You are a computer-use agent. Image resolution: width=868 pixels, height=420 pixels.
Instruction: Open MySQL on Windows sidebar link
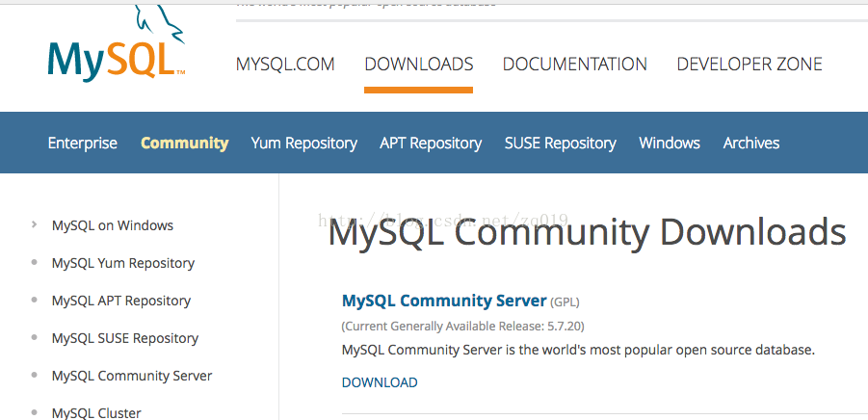click(113, 225)
